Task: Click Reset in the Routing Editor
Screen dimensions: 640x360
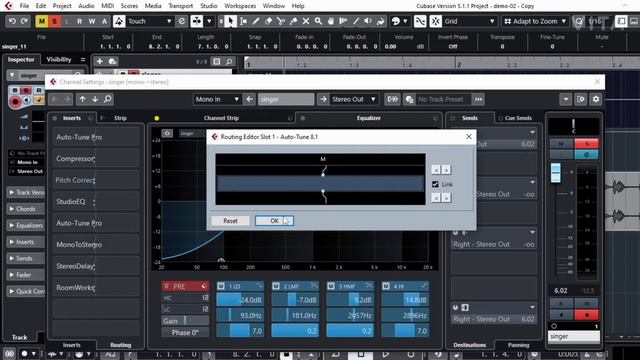Action: (230, 221)
